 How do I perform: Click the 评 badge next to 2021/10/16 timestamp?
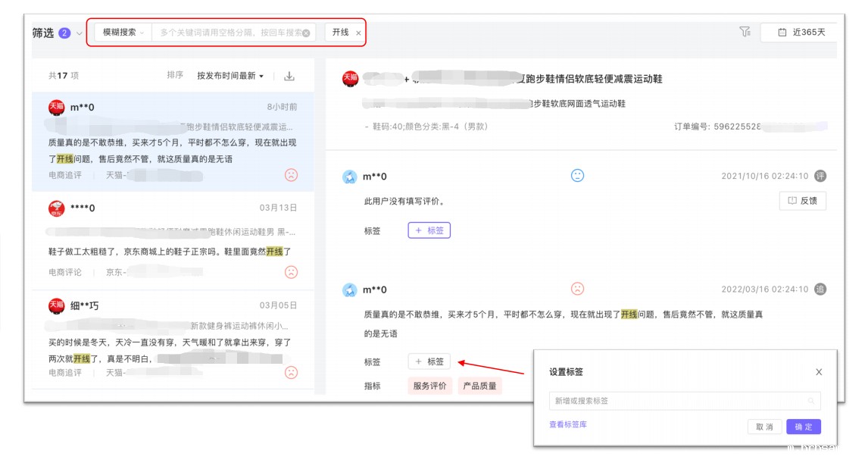tap(820, 176)
